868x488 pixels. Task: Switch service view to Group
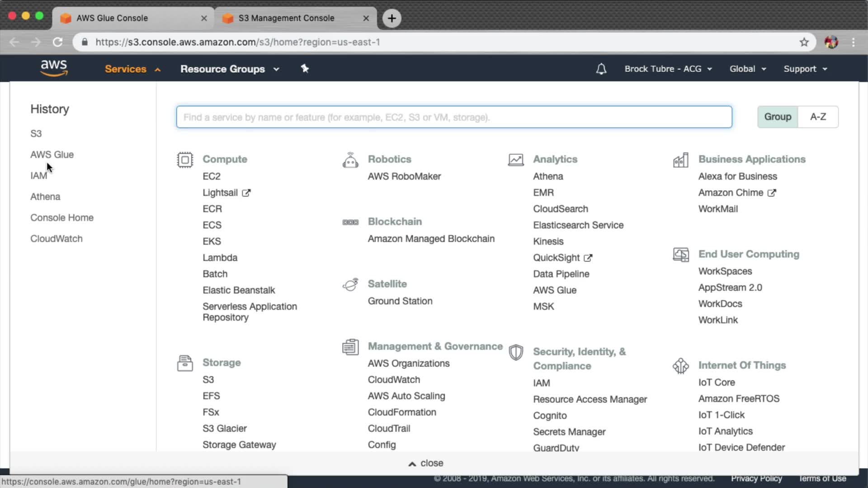pyautogui.click(x=778, y=117)
